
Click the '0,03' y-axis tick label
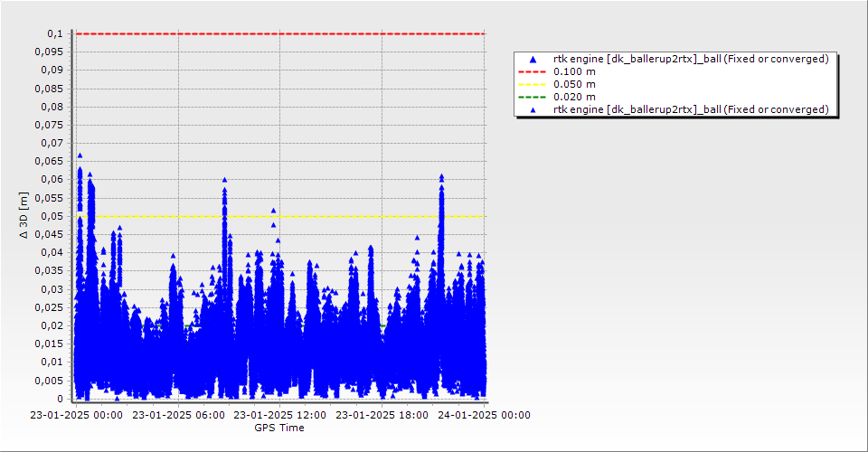click(x=52, y=289)
